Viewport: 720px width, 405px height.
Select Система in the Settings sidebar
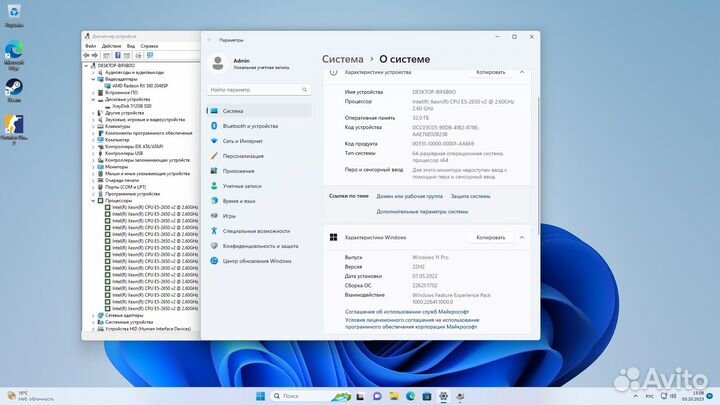click(259, 111)
